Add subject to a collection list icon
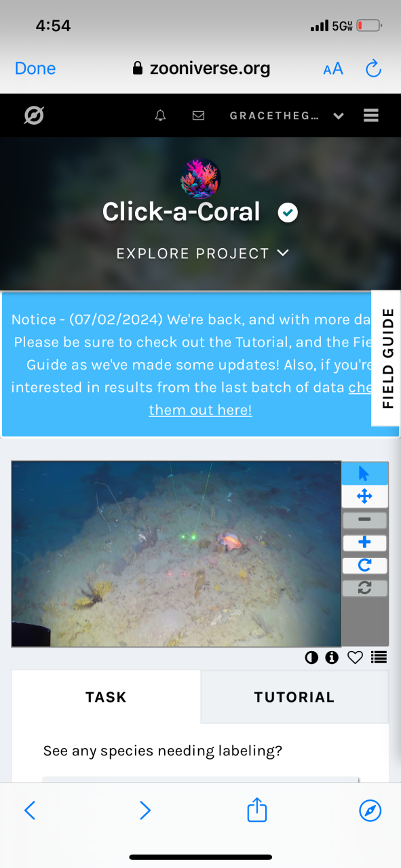Screen dimensions: 401x868 tap(379, 657)
